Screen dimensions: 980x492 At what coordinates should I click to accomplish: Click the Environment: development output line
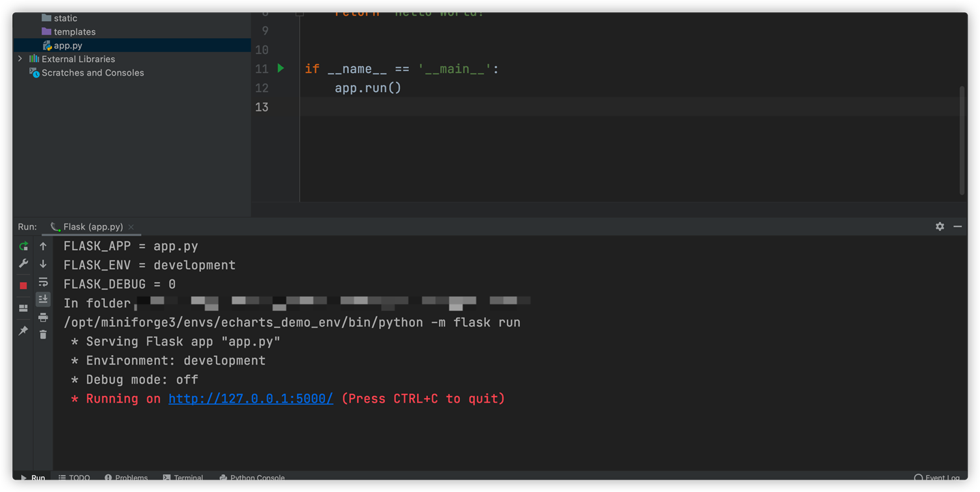(x=168, y=360)
